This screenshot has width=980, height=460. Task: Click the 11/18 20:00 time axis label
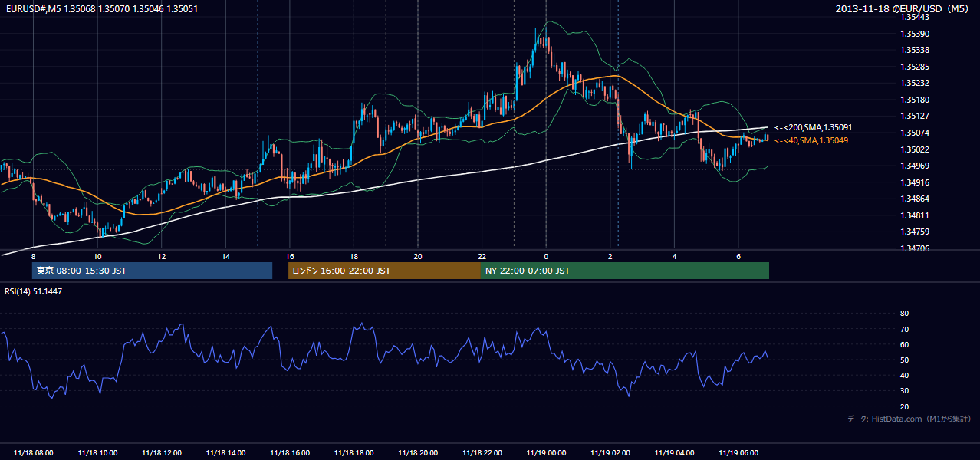point(418,453)
